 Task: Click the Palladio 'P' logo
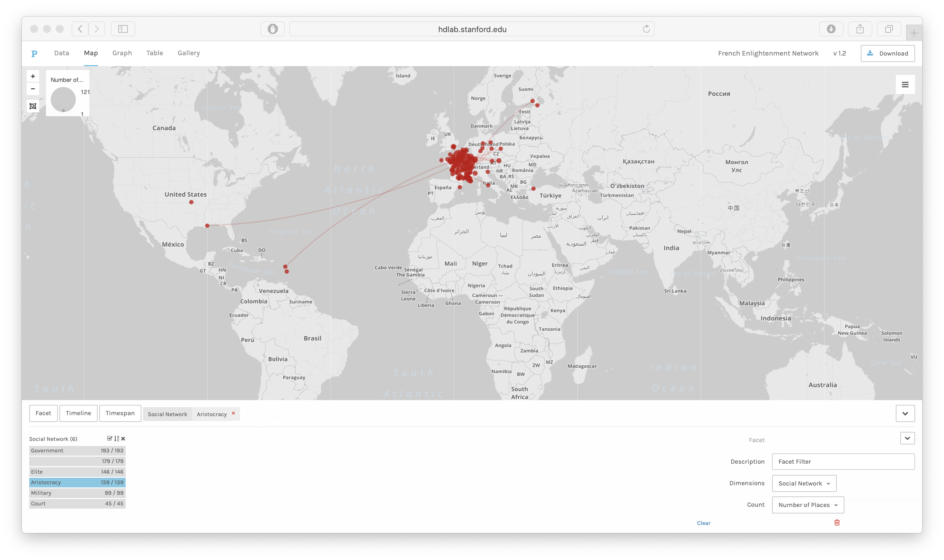(x=34, y=54)
